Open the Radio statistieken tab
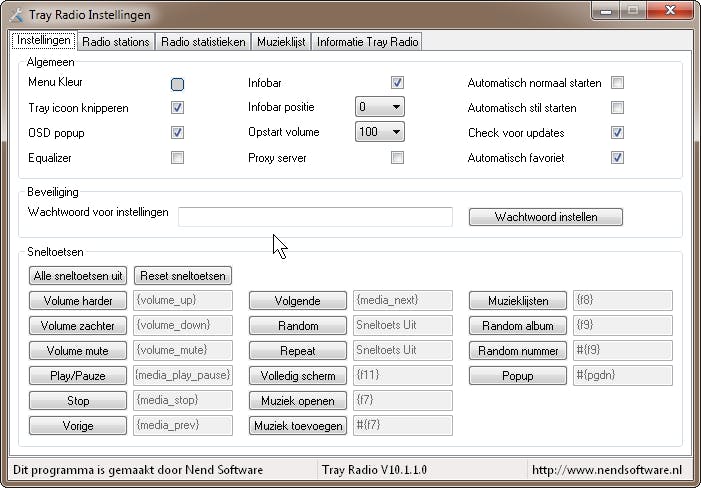 [203, 42]
